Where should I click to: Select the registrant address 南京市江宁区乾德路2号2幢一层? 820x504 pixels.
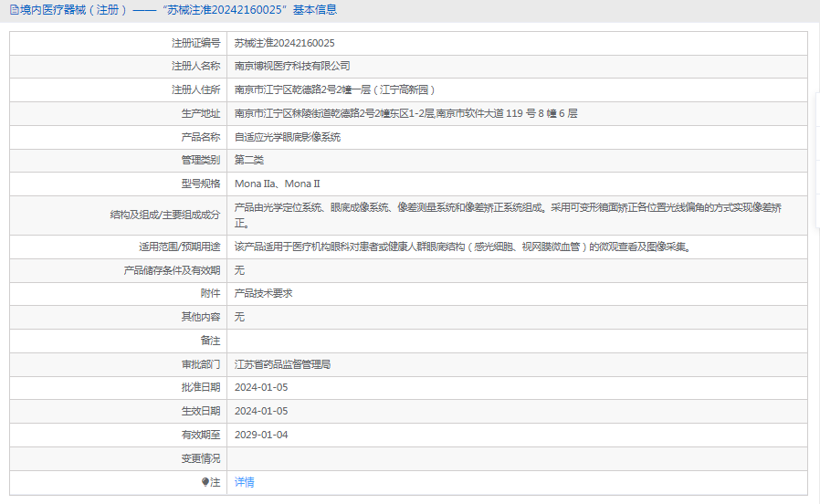pos(335,89)
